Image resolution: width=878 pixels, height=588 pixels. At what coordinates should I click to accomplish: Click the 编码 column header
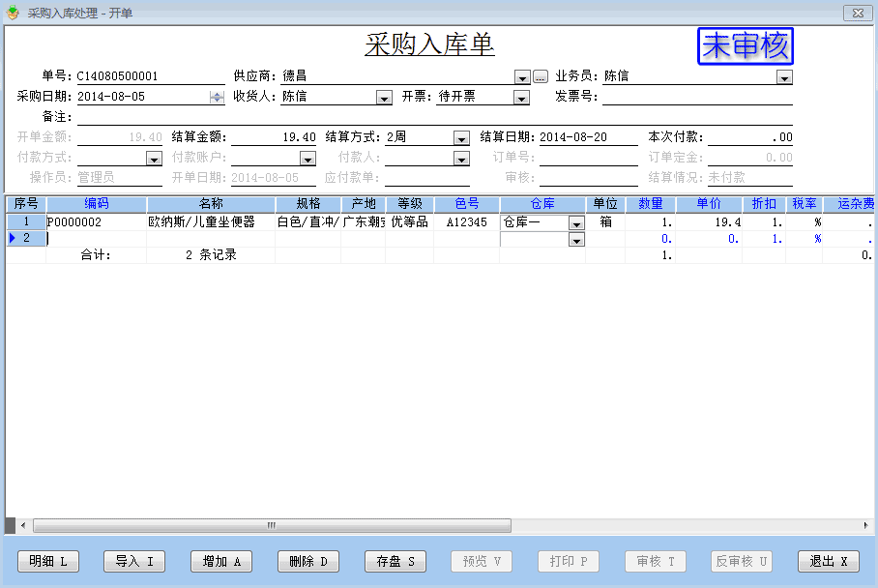point(97,204)
